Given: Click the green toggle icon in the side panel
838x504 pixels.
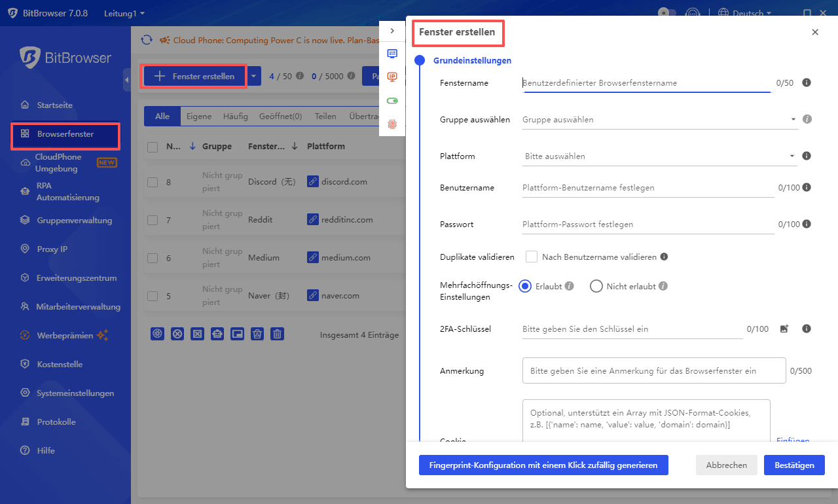Looking at the screenshot, I should [392, 100].
